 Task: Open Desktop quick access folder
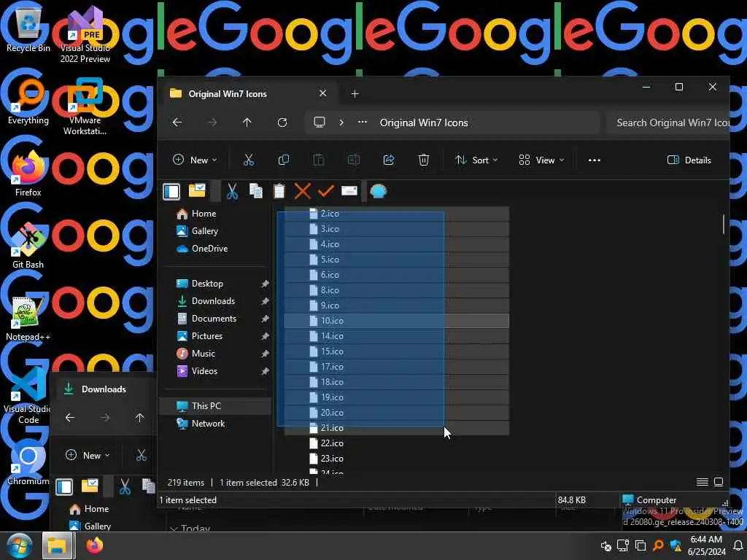point(206,284)
